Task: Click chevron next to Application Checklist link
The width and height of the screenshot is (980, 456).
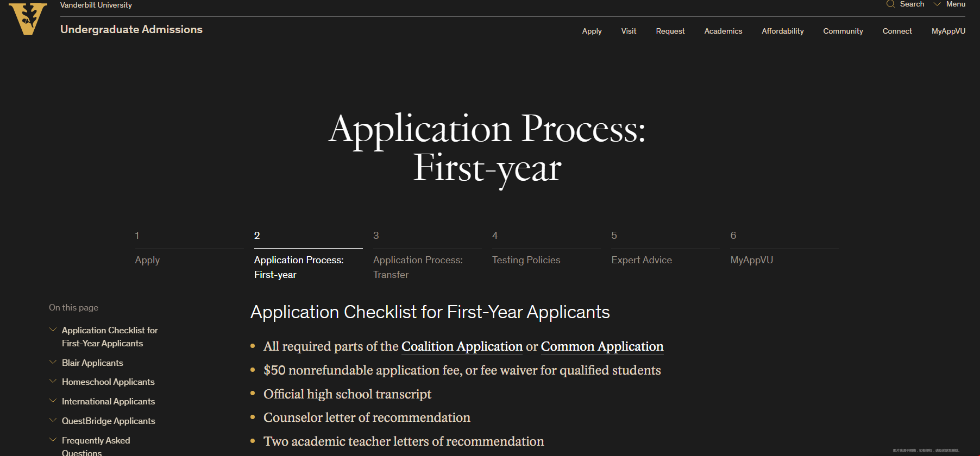Action: (53, 330)
